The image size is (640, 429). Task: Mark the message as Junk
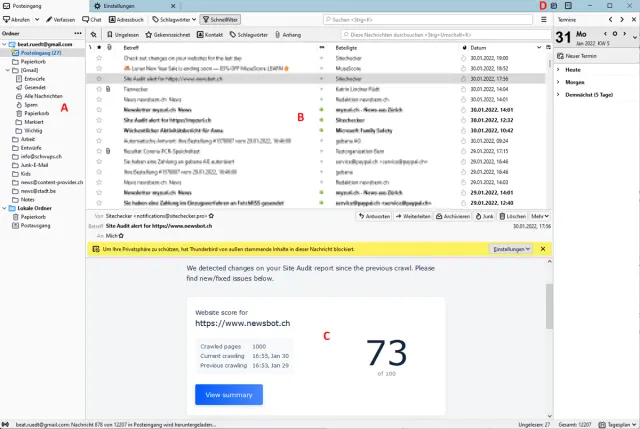pos(484,216)
